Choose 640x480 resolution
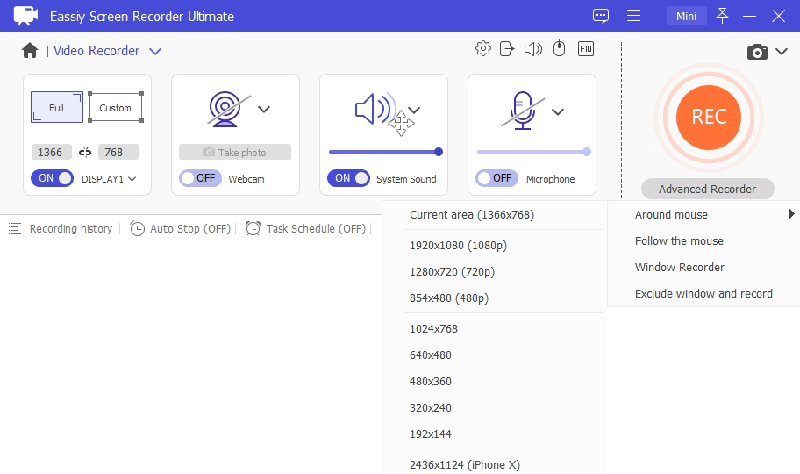 (431, 355)
